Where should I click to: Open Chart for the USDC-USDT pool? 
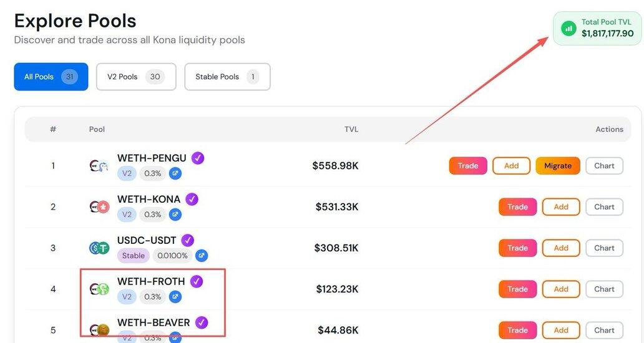[604, 248]
